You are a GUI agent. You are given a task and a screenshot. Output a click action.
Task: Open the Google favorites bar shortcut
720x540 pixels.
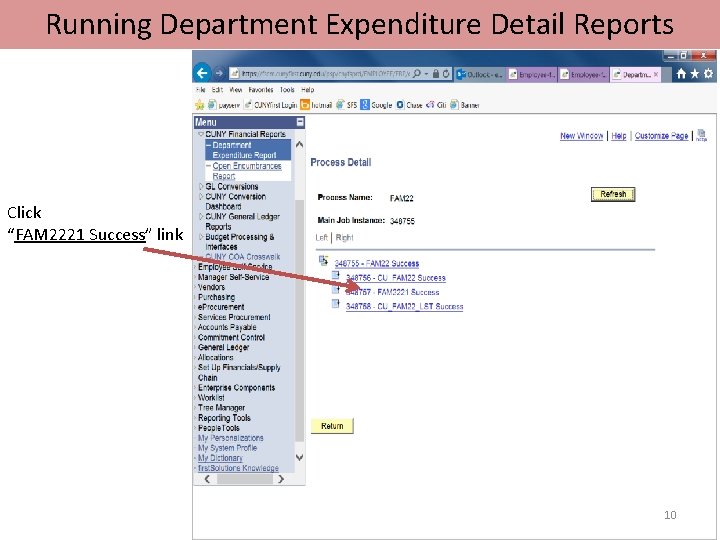[376, 105]
